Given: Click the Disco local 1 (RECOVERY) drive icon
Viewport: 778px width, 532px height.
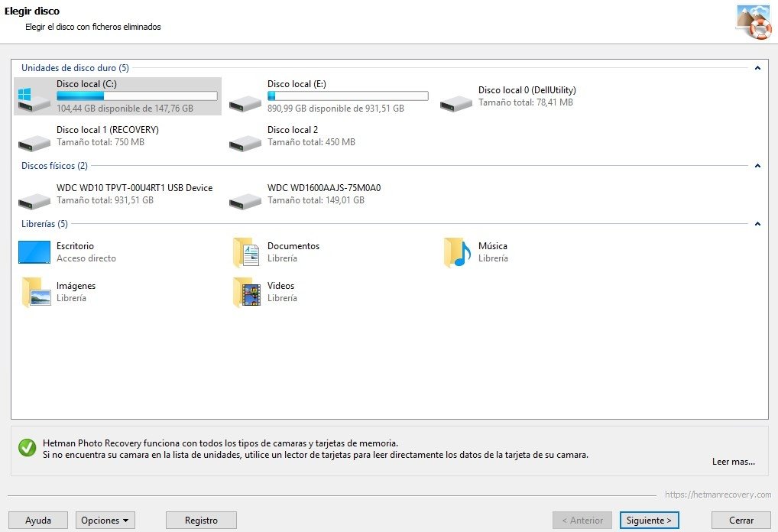Looking at the screenshot, I should click(34, 143).
